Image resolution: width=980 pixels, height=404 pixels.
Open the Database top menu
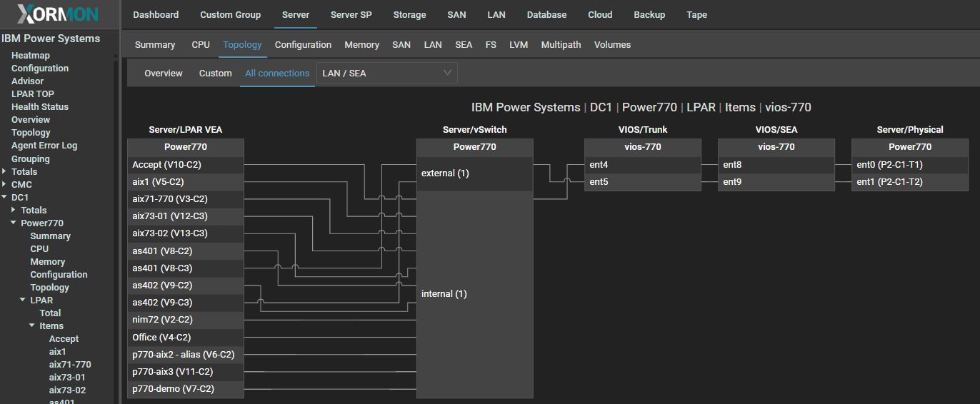546,14
